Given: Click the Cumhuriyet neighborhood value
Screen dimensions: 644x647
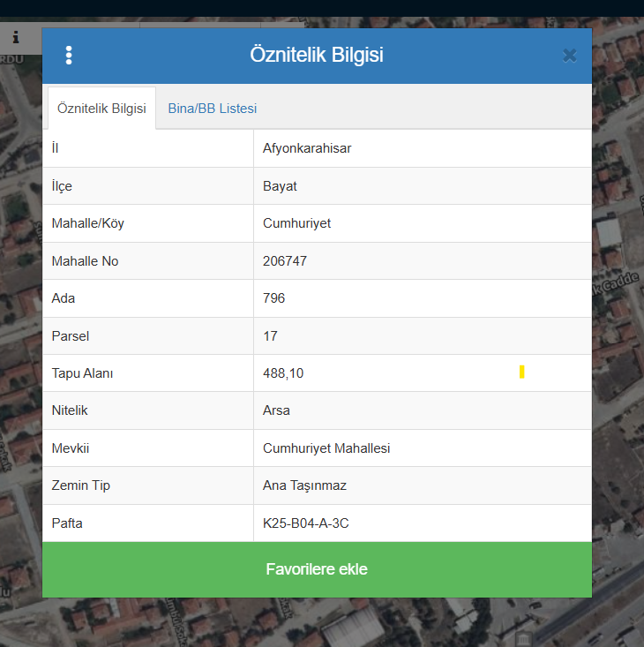Looking at the screenshot, I should point(296,223).
